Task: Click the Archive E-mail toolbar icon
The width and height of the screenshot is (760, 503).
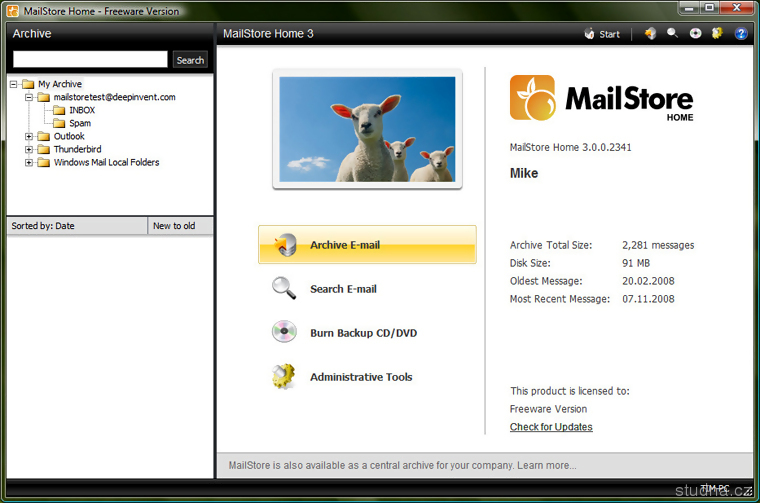Action: (x=650, y=33)
